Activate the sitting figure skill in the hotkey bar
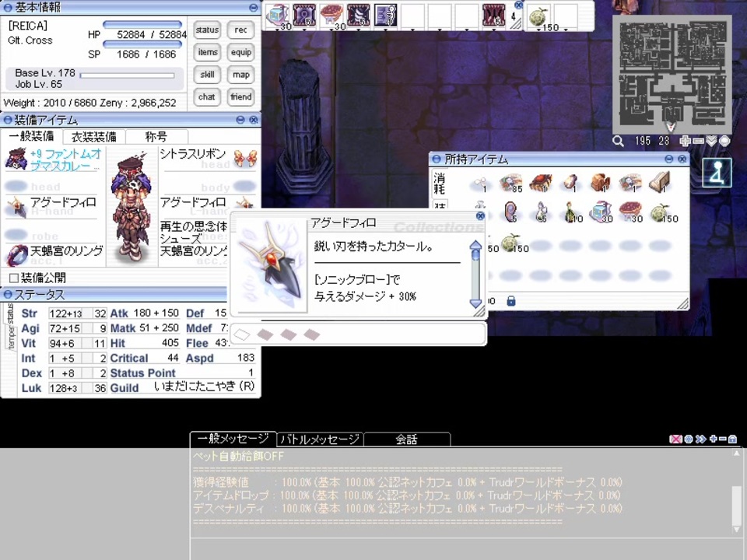747x560 pixels. tap(385, 16)
